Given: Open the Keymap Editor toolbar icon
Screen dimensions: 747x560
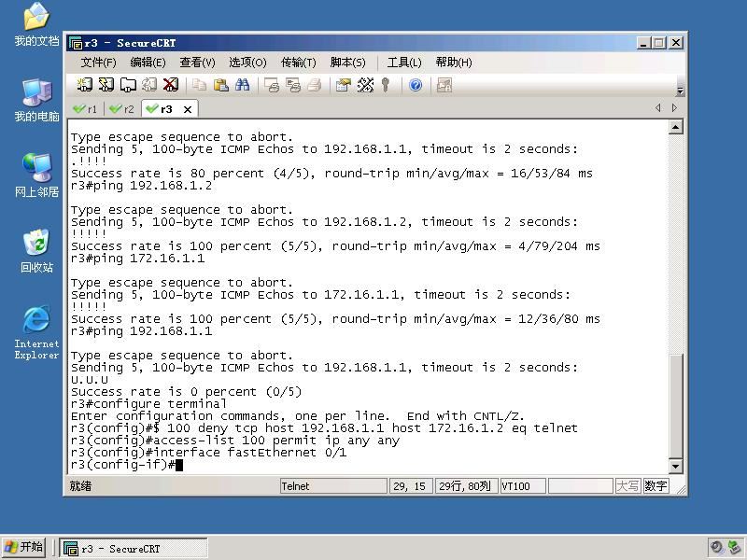Looking at the screenshot, I should tap(365, 85).
